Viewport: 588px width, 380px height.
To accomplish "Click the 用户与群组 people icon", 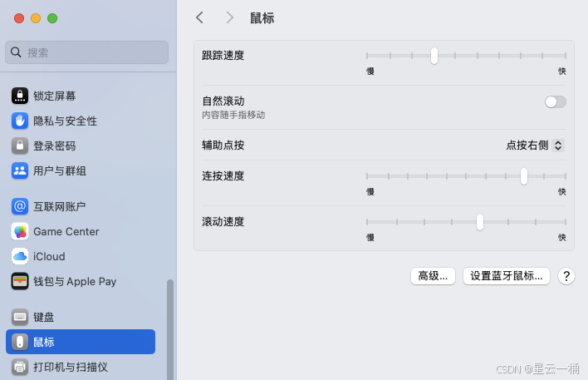I will [x=20, y=170].
